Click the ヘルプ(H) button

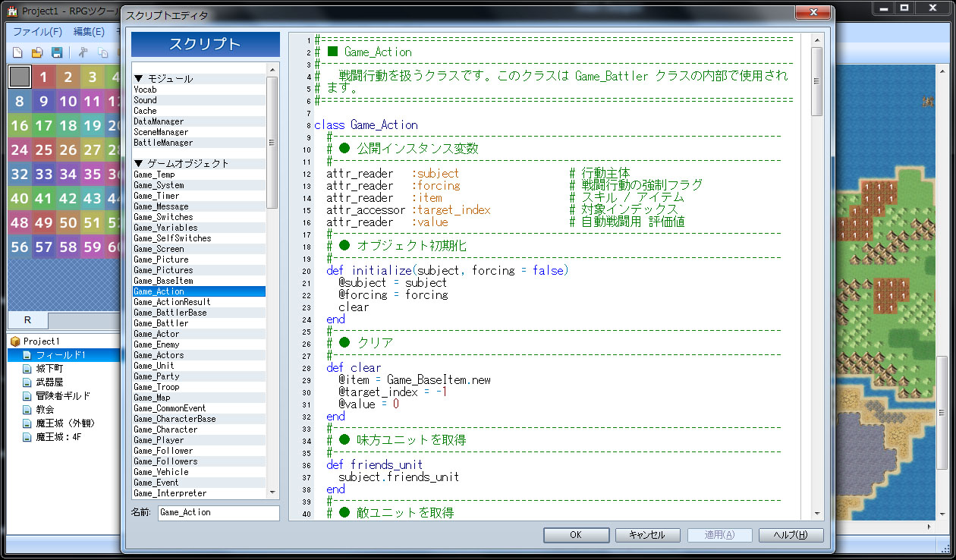(791, 535)
